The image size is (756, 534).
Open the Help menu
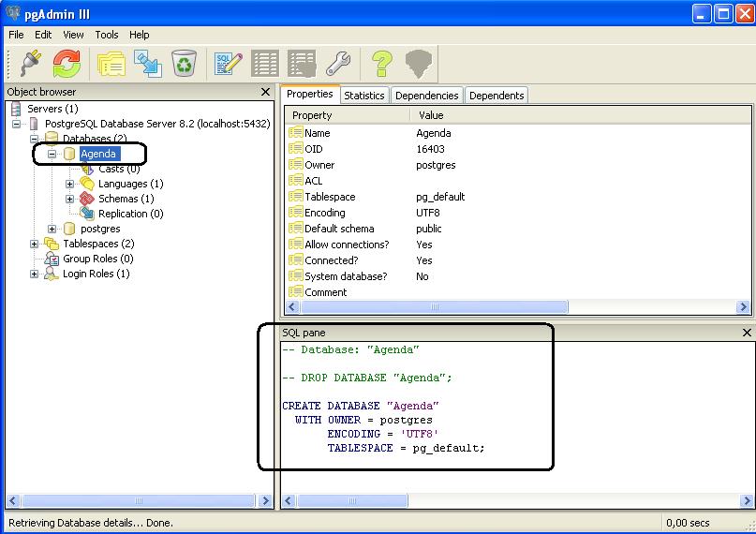(x=140, y=35)
